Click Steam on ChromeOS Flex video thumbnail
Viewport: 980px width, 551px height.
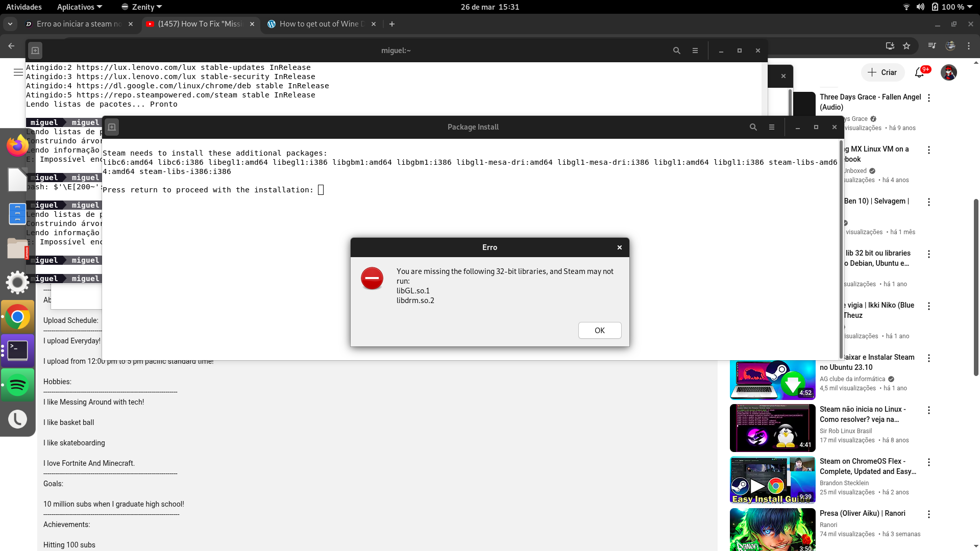772,480
